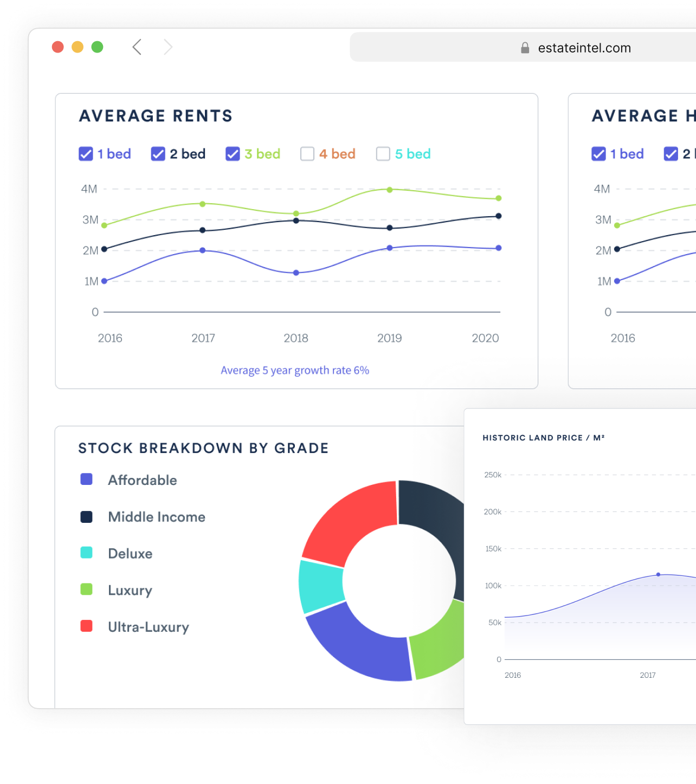The height and width of the screenshot is (784, 696).
Task: Click the 2 bed 2020 data point
Action: 499,216
